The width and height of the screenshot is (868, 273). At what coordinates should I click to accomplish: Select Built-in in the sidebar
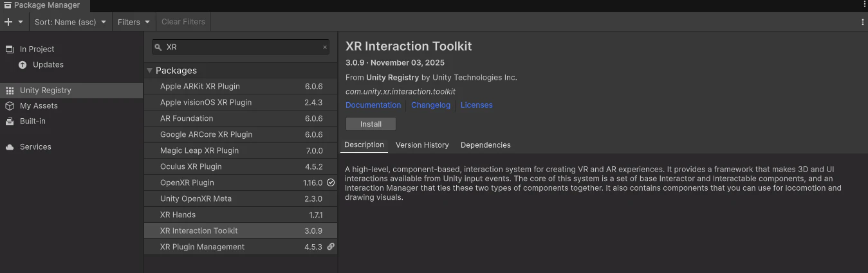pyautogui.click(x=71, y=121)
